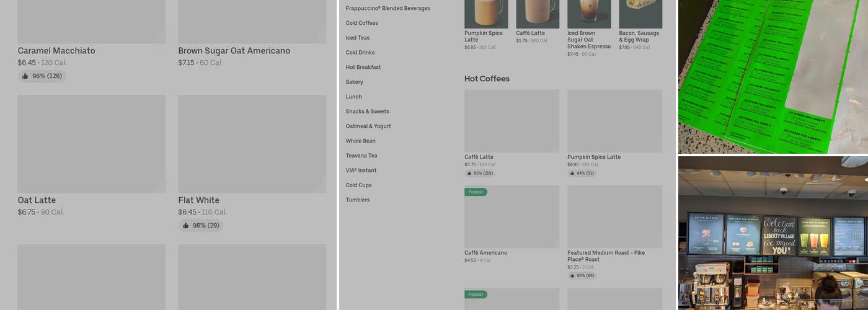This screenshot has height=310, width=868.
Task: Click the Hot Coffees section heading
Action: coord(487,79)
